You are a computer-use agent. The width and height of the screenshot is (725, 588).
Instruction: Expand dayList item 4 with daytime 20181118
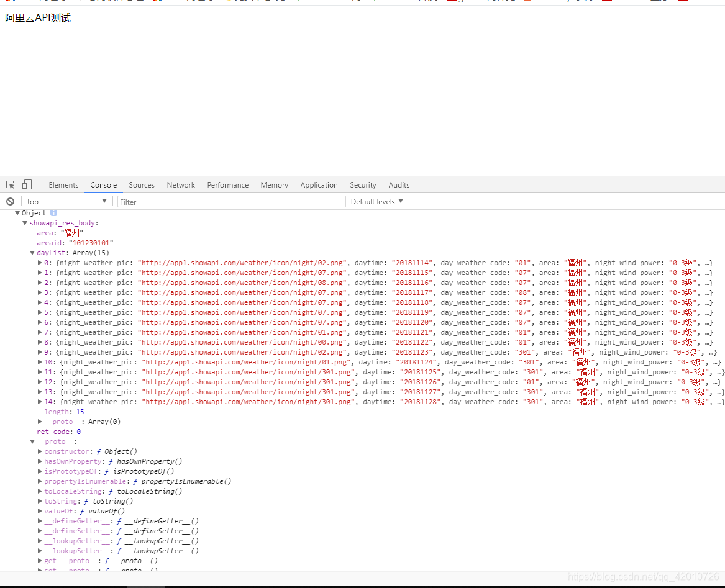40,302
